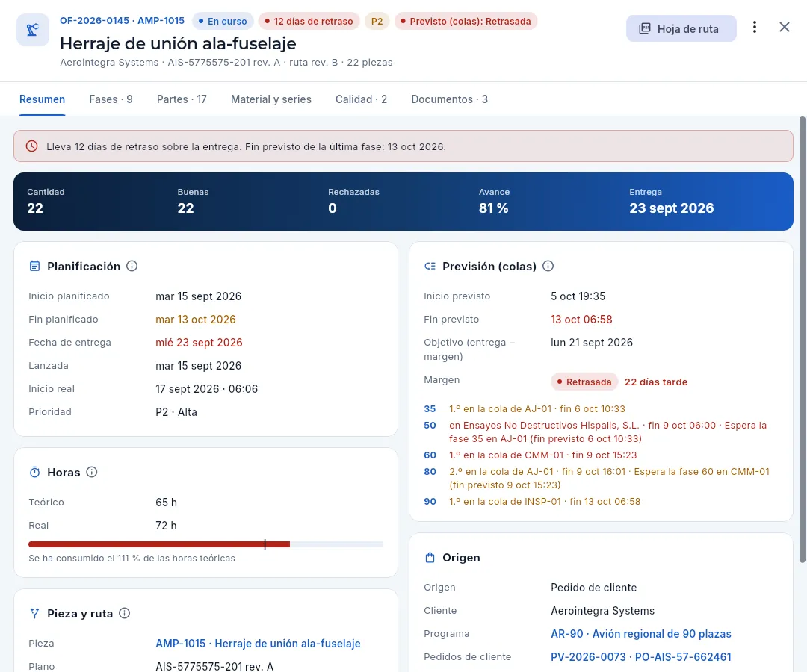Click the info icon next to Horas
Screen dimensions: 807x672
point(92,472)
